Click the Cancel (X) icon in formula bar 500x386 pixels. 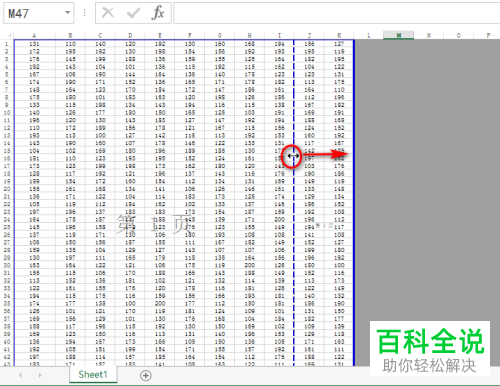pyautogui.click(x=108, y=13)
